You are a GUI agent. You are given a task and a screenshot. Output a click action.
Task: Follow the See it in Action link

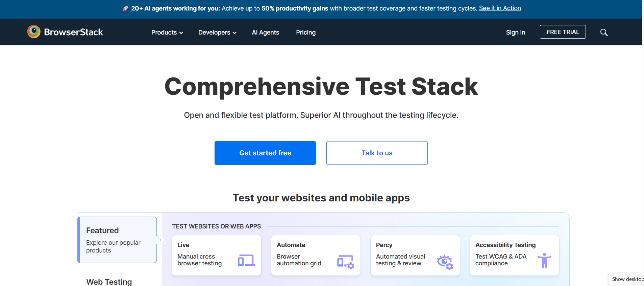pos(500,8)
